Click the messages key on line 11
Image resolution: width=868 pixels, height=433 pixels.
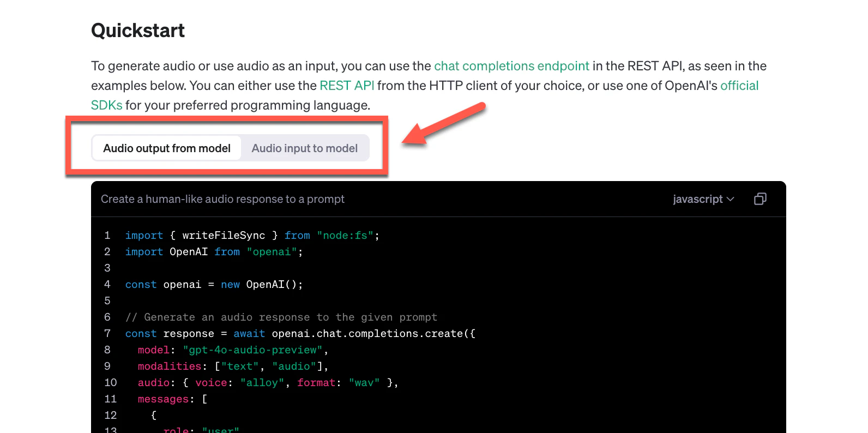pyautogui.click(x=163, y=399)
